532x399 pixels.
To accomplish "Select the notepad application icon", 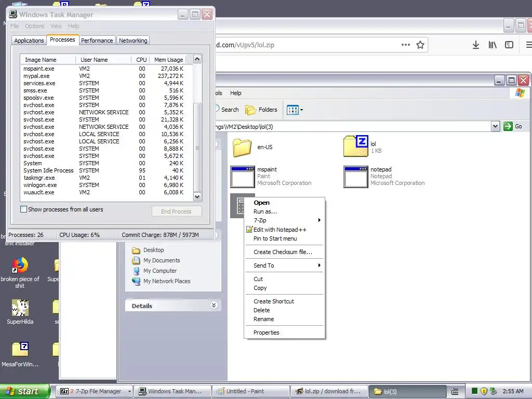I will pos(355,177).
